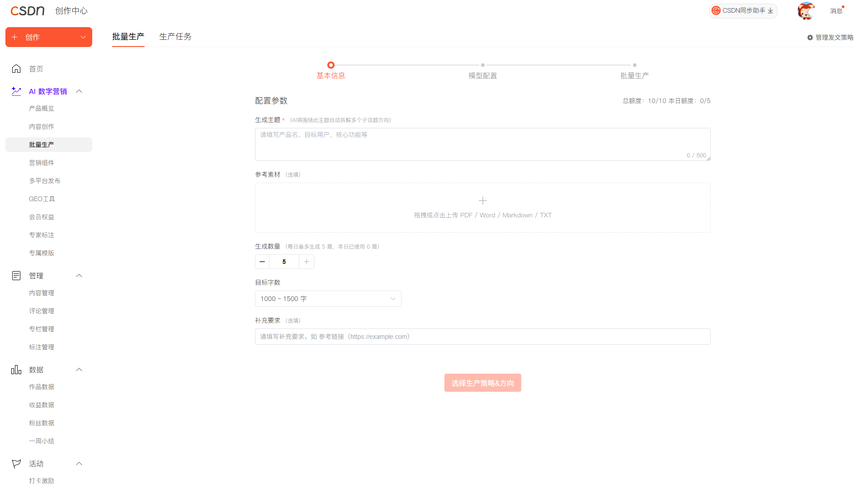Open 标注管理 in sidebar
Screen dimensions: 868x488
(x=42, y=347)
